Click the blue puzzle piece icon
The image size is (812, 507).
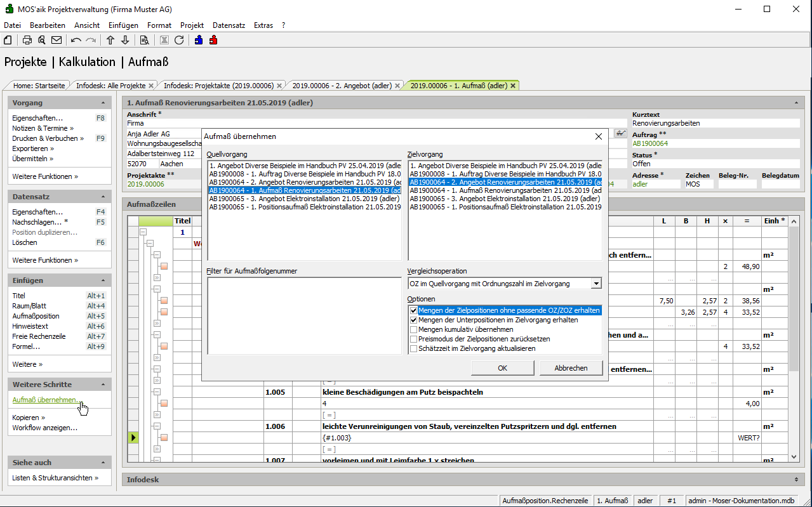pyautogui.click(x=199, y=40)
